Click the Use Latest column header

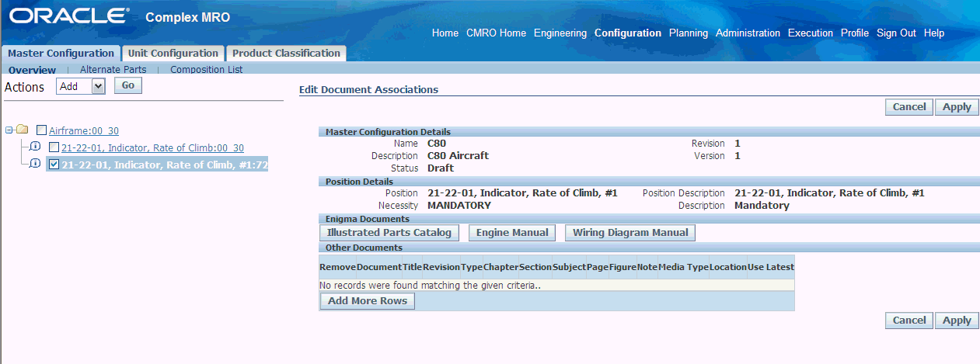[771, 267]
